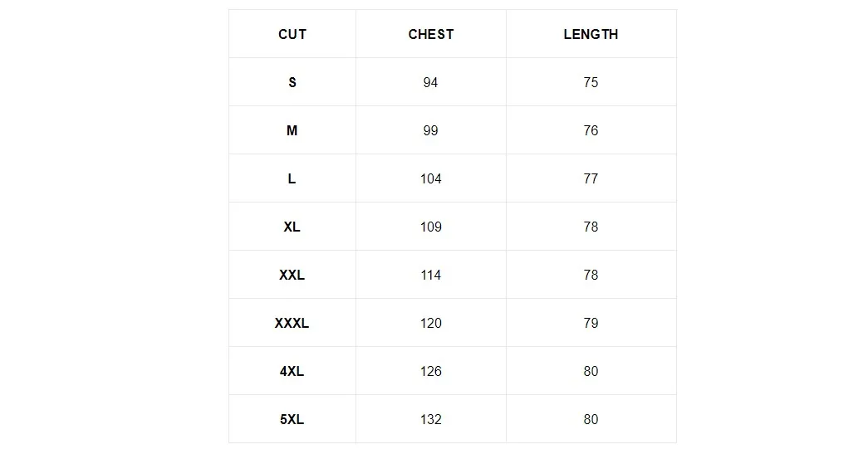Screen dimensions: 868x449
Task: Select chest measurement 132 for 5XL
Action: pyautogui.click(x=430, y=419)
